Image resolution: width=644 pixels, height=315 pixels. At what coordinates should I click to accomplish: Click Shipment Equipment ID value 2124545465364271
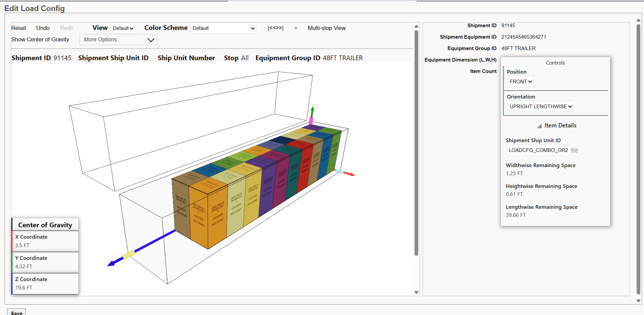[523, 37]
